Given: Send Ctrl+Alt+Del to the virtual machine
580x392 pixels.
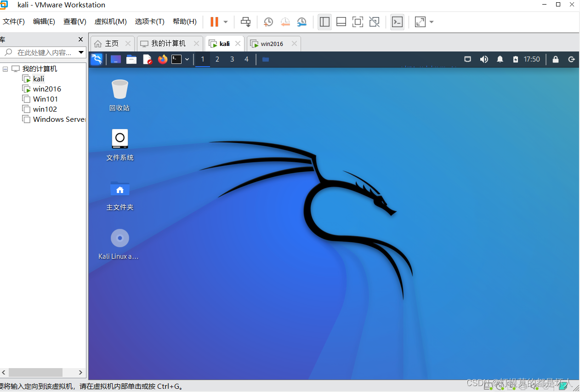Looking at the screenshot, I should (x=246, y=22).
